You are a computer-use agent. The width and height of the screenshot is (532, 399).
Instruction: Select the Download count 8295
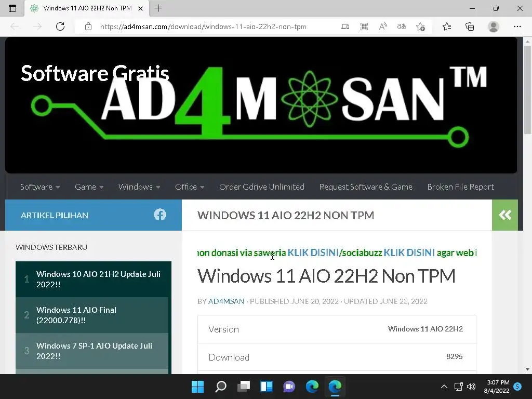pyautogui.click(x=454, y=356)
